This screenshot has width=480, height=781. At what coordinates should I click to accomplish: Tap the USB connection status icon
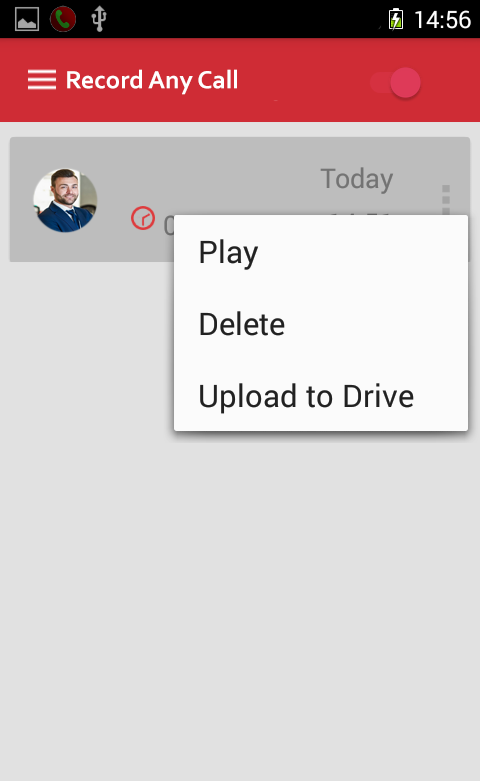tap(99, 19)
